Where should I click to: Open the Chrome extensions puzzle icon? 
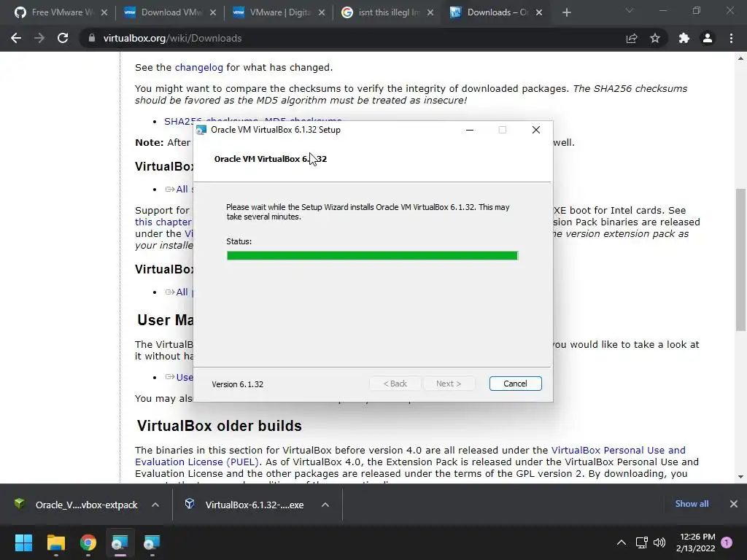click(684, 38)
